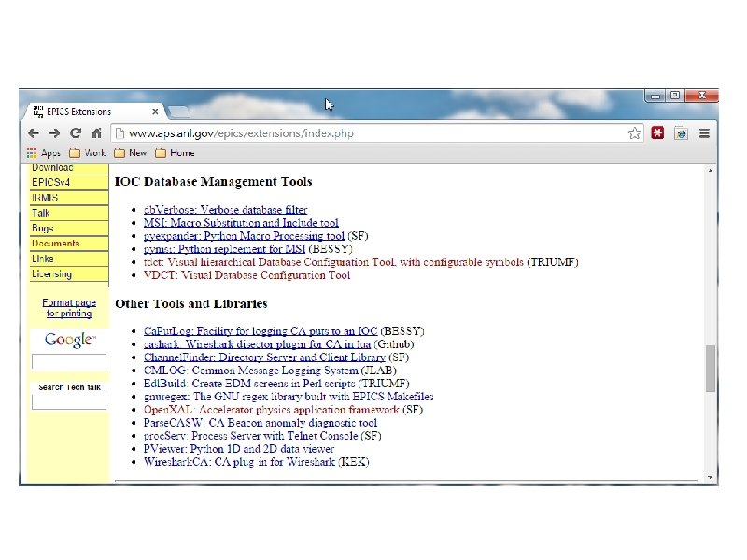Go forward to the next page
Image resolution: width=747 pixels, height=560 pixels.
54,133
